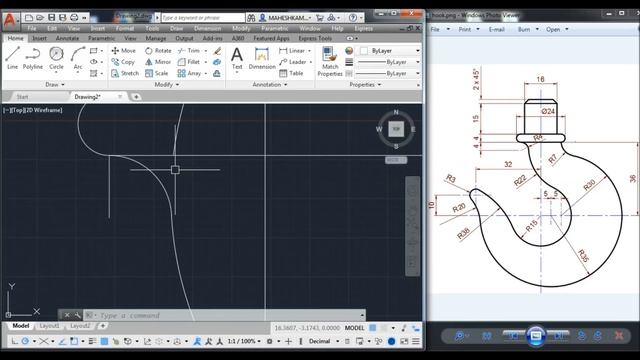Screen dimensions: 640x360
Task: Toggle object snap tracking in status bar
Action: pyautogui.click(x=62, y=341)
